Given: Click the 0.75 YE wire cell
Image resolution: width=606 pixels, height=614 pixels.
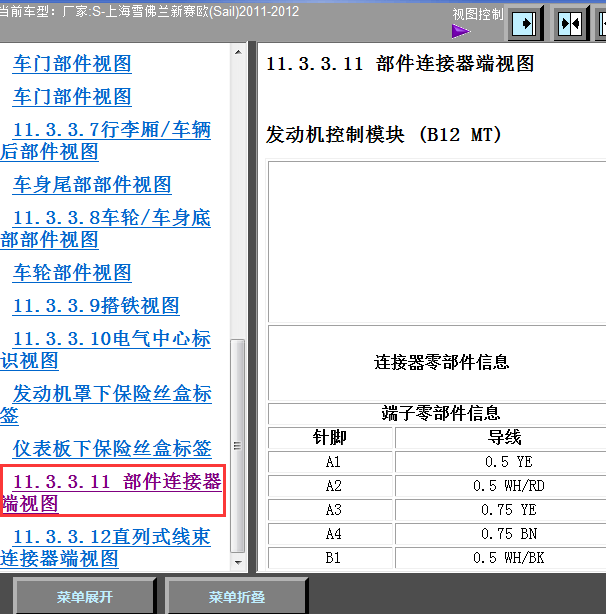Looking at the screenshot, I should [501, 510].
